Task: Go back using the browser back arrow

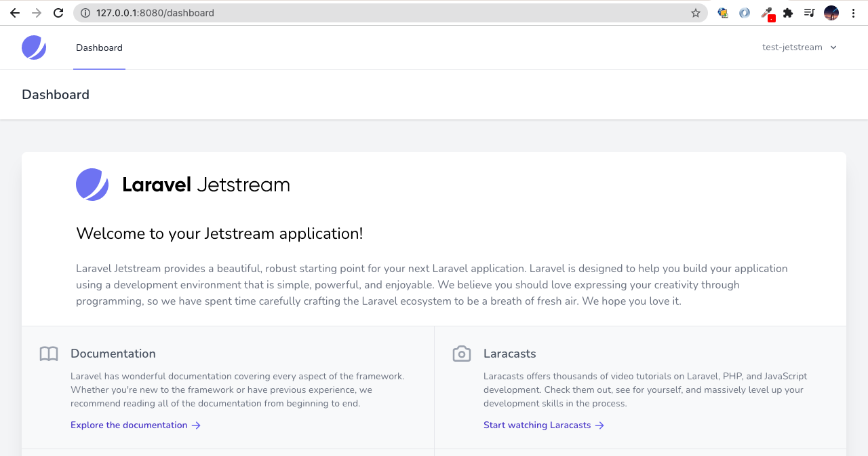Action: click(15, 13)
